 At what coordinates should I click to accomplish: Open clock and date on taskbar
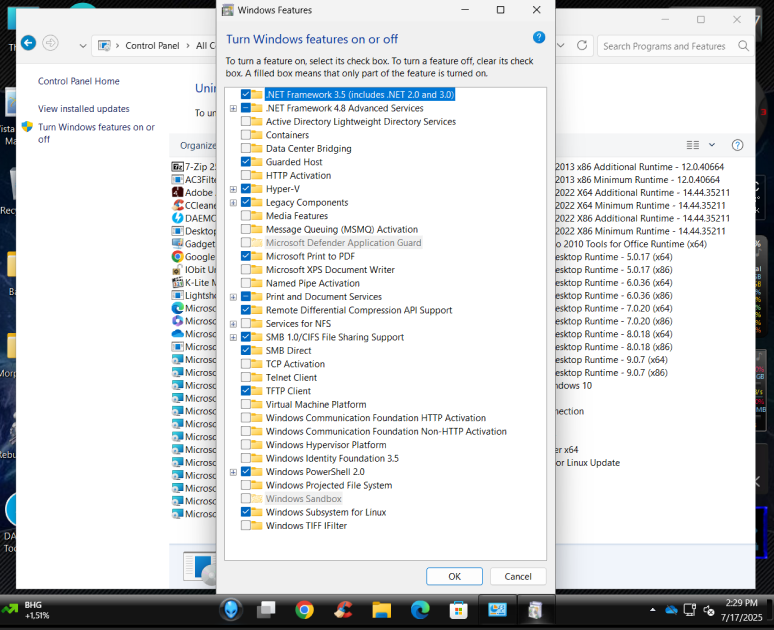(741, 610)
